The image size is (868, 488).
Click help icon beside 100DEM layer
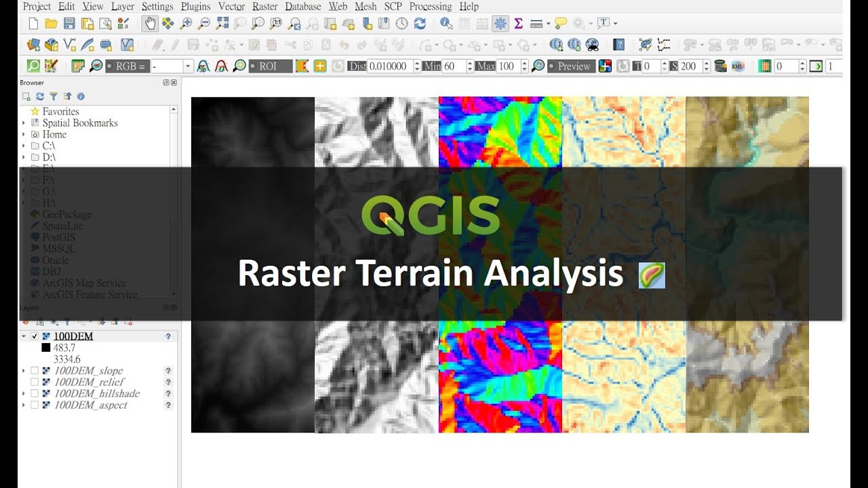[168, 336]
